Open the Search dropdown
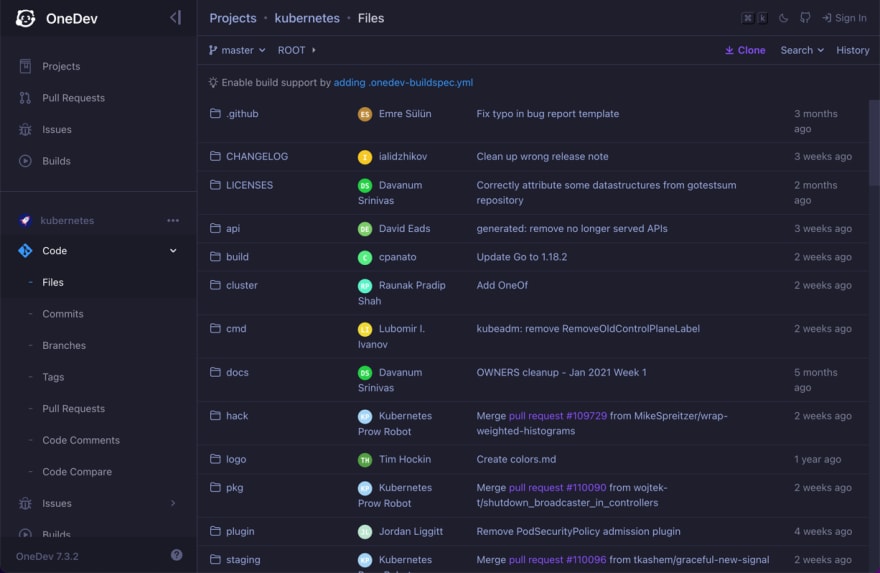 point(802,50)
